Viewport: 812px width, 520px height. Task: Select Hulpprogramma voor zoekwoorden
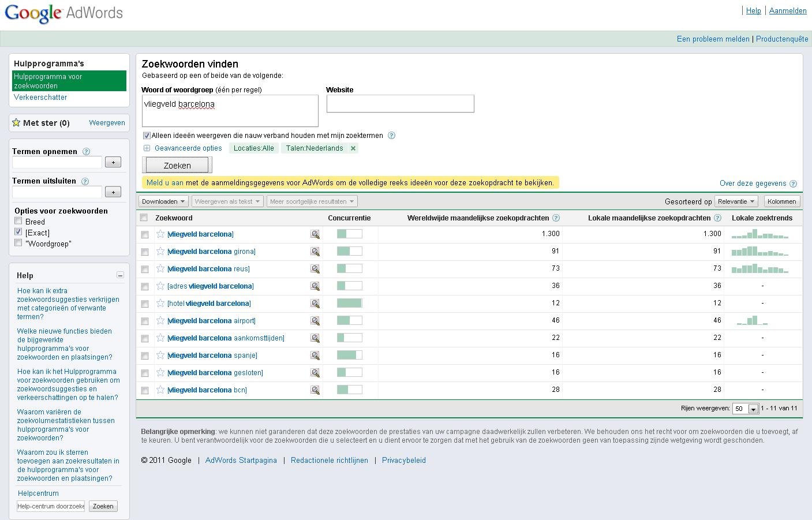point(69,81)
